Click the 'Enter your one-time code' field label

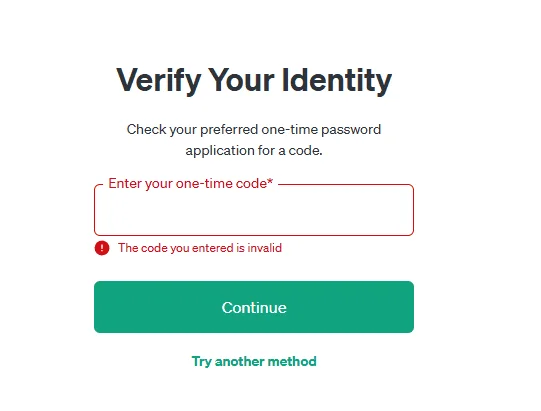click(x=191, y=183)
